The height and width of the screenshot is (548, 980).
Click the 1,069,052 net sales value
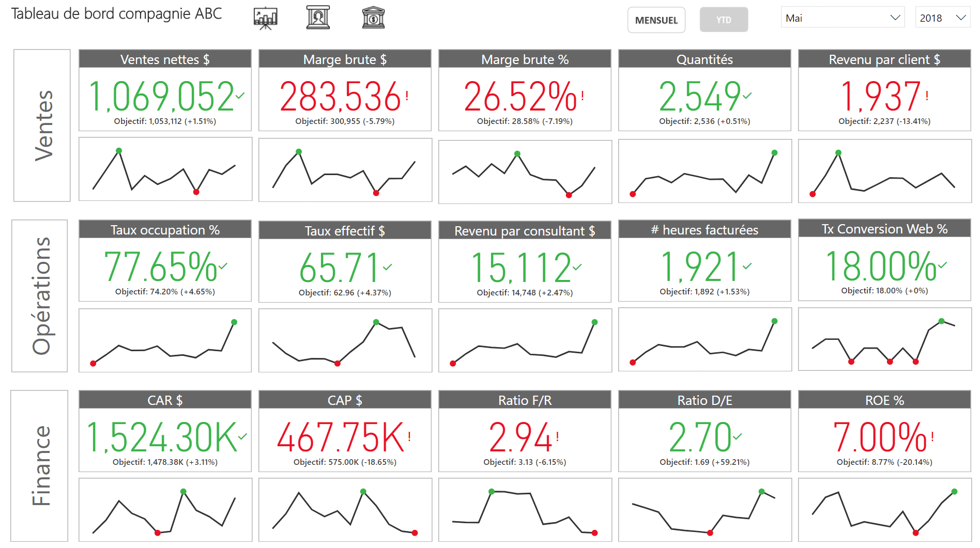click(161, 97)
